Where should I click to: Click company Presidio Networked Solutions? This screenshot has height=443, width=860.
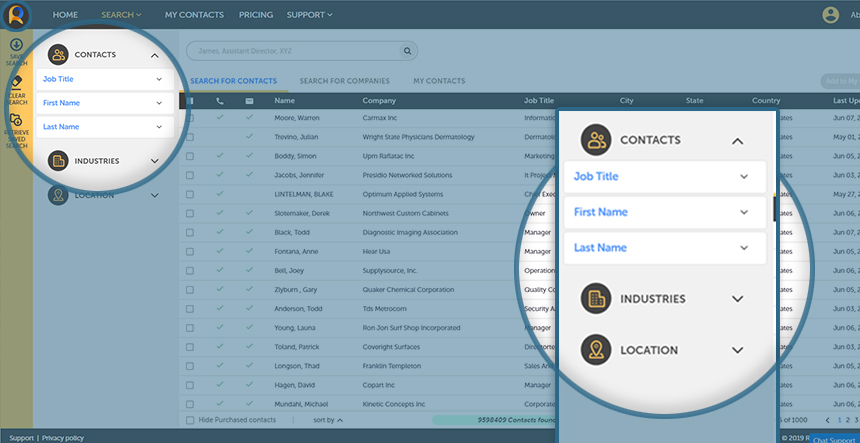(408, 175)
